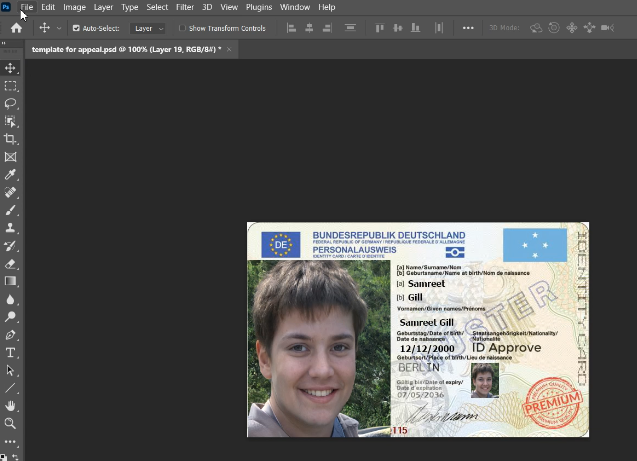The height and width of the screenshot is (461, 637).
Task: Toggle the Auto-Select checkbox
Action: 76,28
